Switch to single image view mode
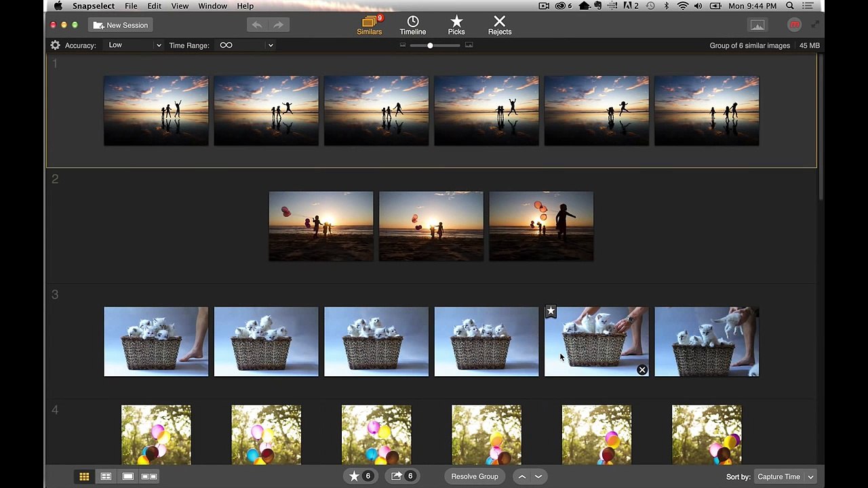This screenshot has width=868, height=488. pyautogui.click(x=127, y=476)
